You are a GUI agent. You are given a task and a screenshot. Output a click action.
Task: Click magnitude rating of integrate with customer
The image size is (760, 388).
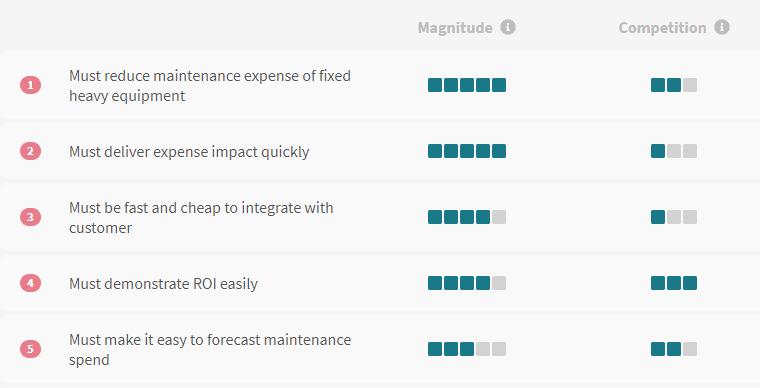(467, 217)
